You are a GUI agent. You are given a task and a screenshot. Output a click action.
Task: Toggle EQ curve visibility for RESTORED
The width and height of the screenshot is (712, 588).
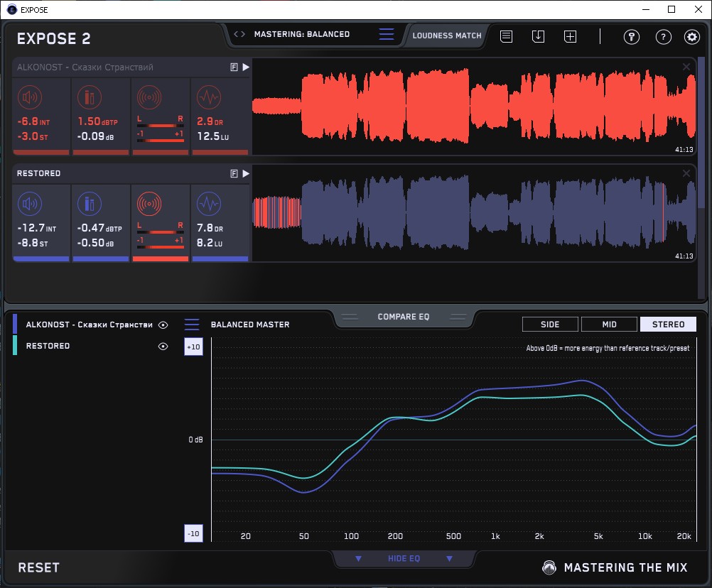pyautogui.click(x=163, y=347)
